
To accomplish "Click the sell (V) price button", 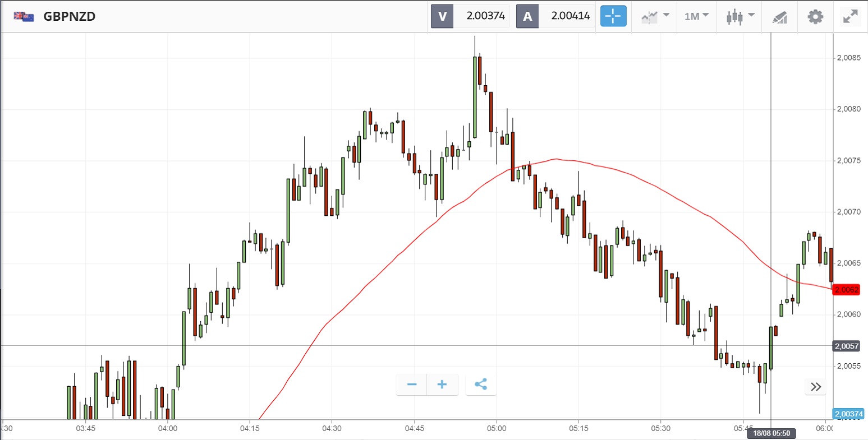I will click(x=470, y=16).
